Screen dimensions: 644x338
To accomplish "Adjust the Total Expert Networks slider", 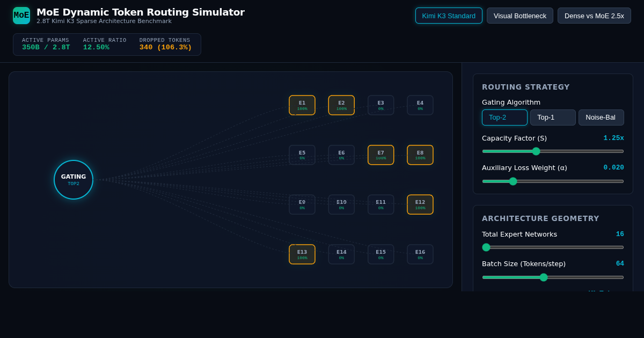I will click(x=553, y=247).
